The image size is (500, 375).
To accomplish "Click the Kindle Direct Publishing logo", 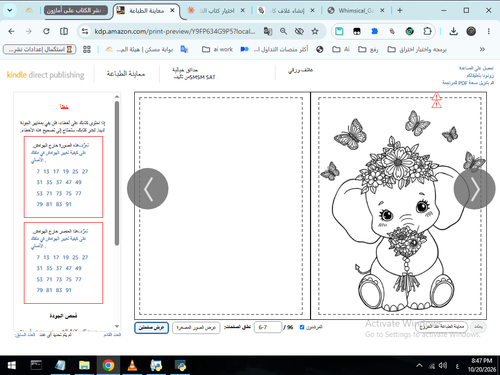I will (x=45, y=75).
